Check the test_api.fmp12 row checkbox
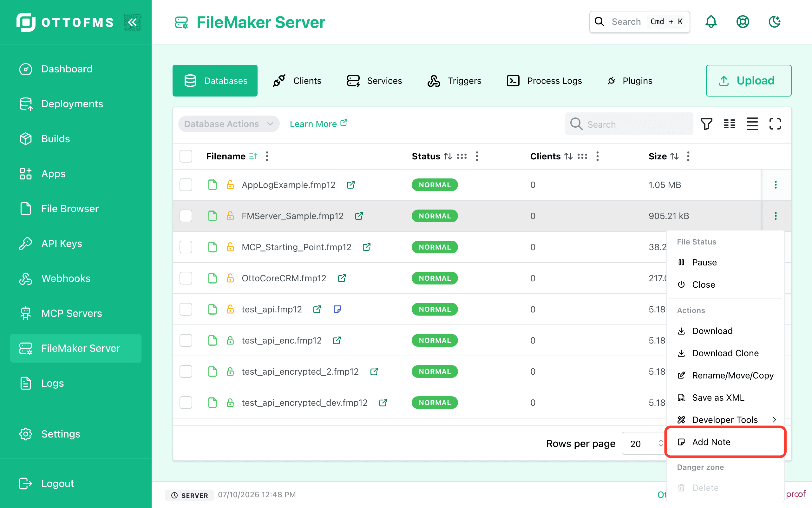The width and height of the screenshot is (812, 508). [186, 309]
